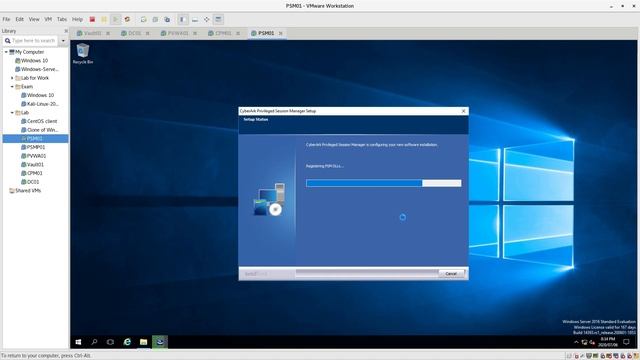
Task: Switch to the PVWA01 tab
Action: pyautogui.click(x=175, y=33)
